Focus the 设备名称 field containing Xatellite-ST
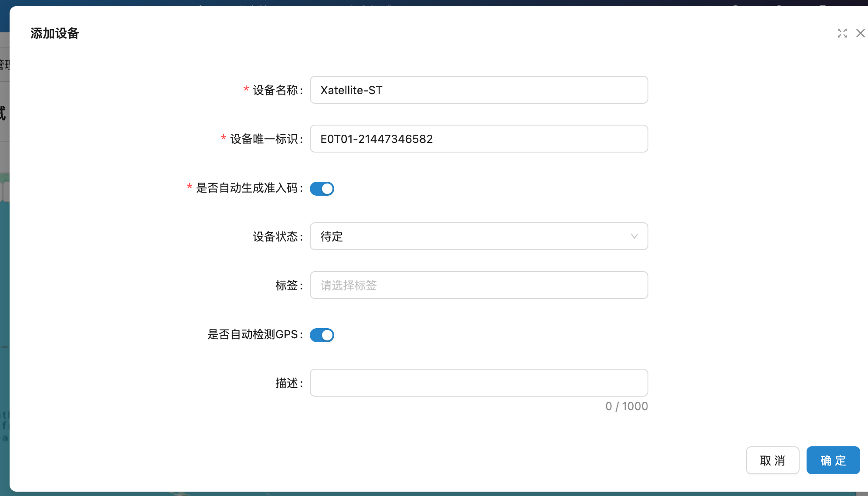The width and height of the screenshot is (868, 496). point(478,90)
